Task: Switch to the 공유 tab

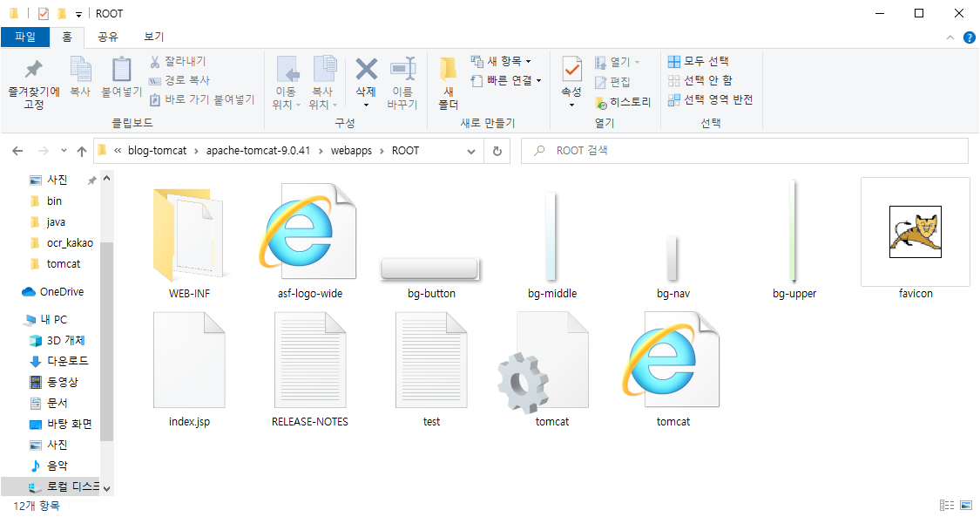Action: point(107,37)
